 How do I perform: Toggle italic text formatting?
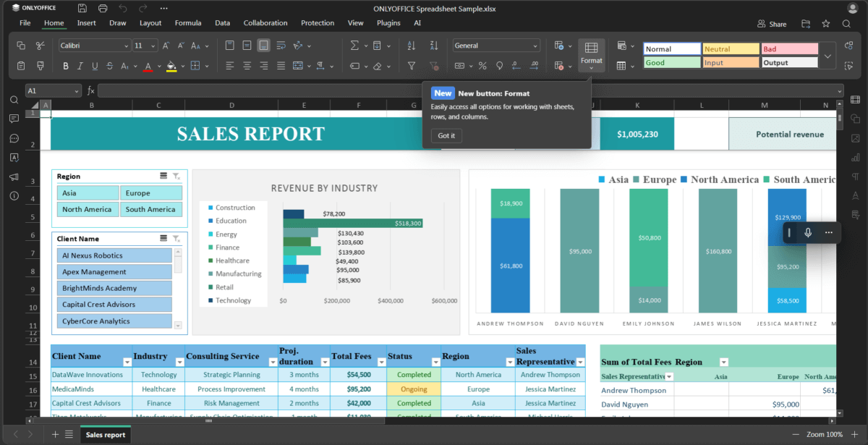80,67
